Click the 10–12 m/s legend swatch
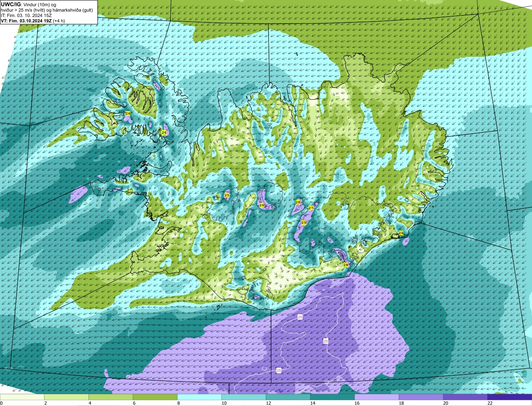532x406 pixels. (x=244, y=397)
